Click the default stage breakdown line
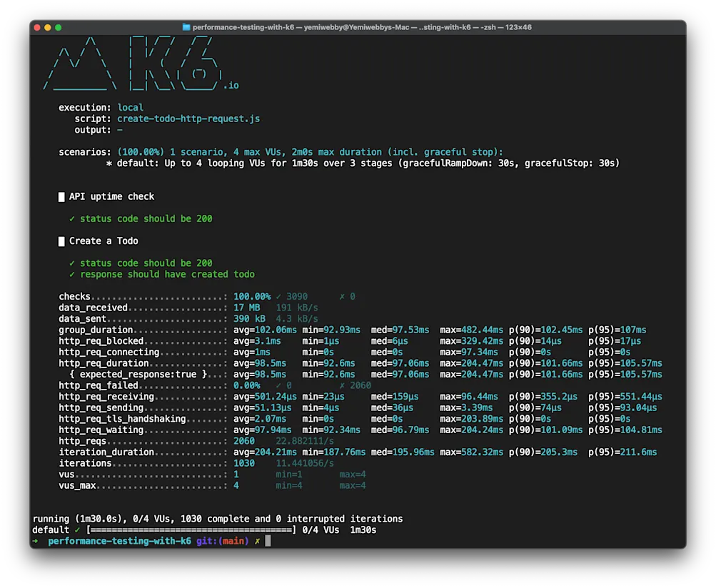The height and width of the screenshot is (588, 716). pyautogui.click(x=357, y=163)
